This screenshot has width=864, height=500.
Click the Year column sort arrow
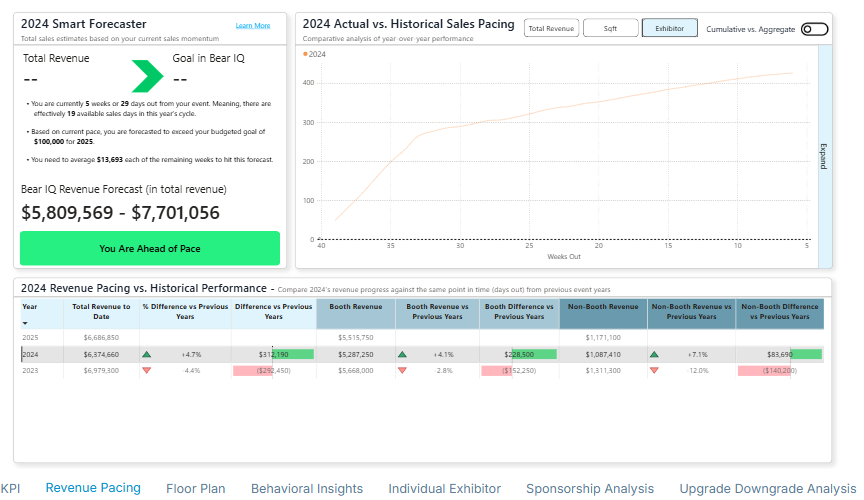25,323
